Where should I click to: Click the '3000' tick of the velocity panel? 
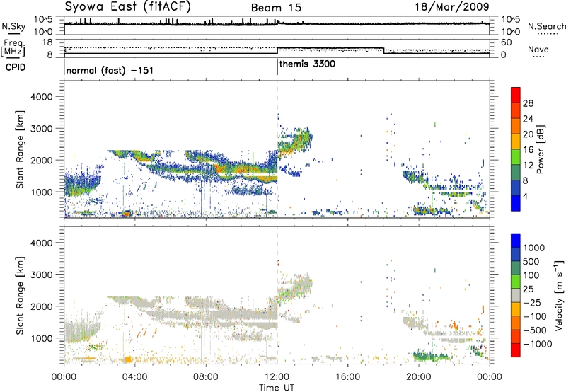[x=42, y=275]
